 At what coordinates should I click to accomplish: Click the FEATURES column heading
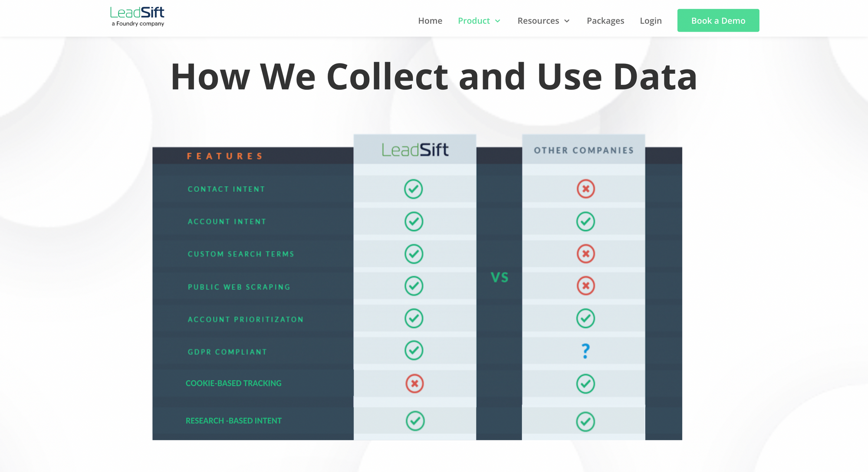tap(225, 156)
